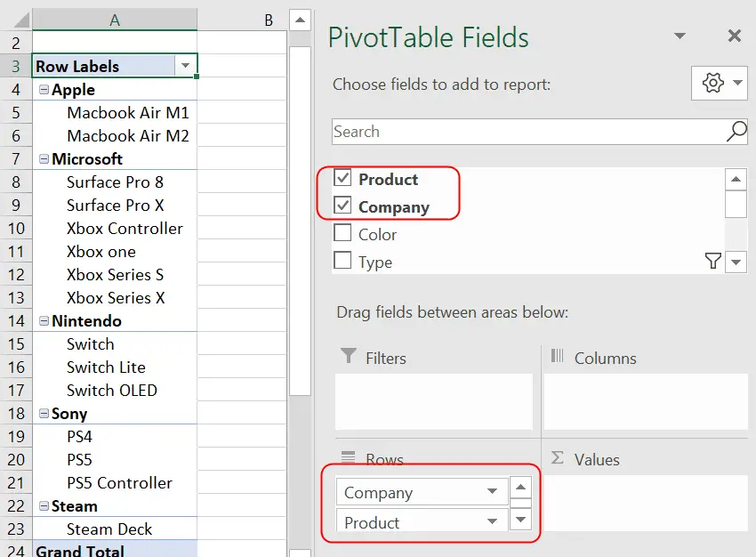Click the filter funnel icon beside Type field
Image resolution: width=756 pixels, height=557 pixels.
click(x=713, y=261)
